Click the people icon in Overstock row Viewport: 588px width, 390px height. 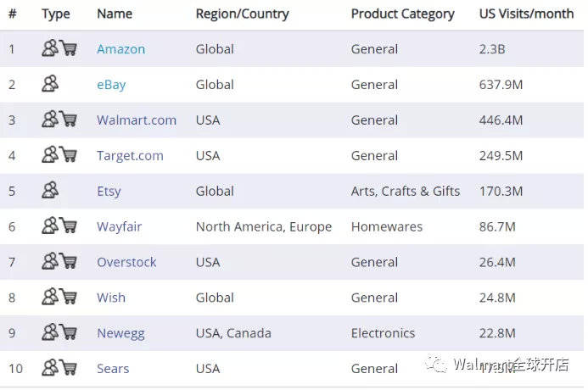point(50,261)
